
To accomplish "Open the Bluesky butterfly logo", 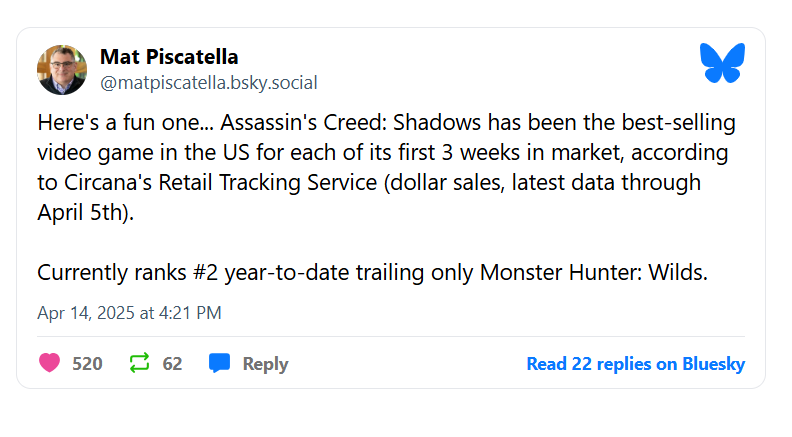I will 722,63.
